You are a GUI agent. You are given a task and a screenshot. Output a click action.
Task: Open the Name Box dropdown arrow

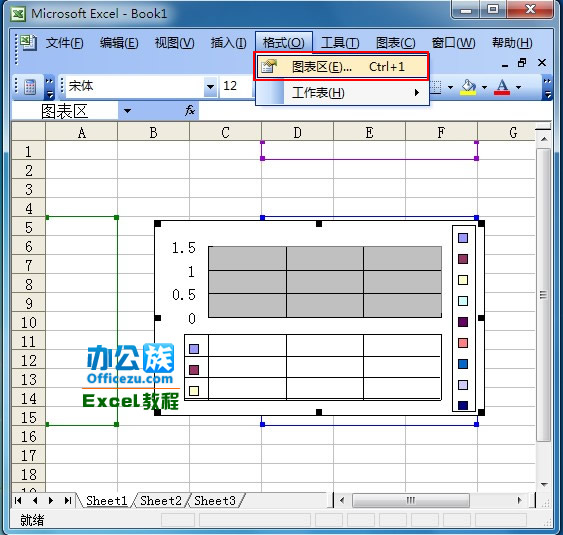pyautogui.click(x=127, y=111)
